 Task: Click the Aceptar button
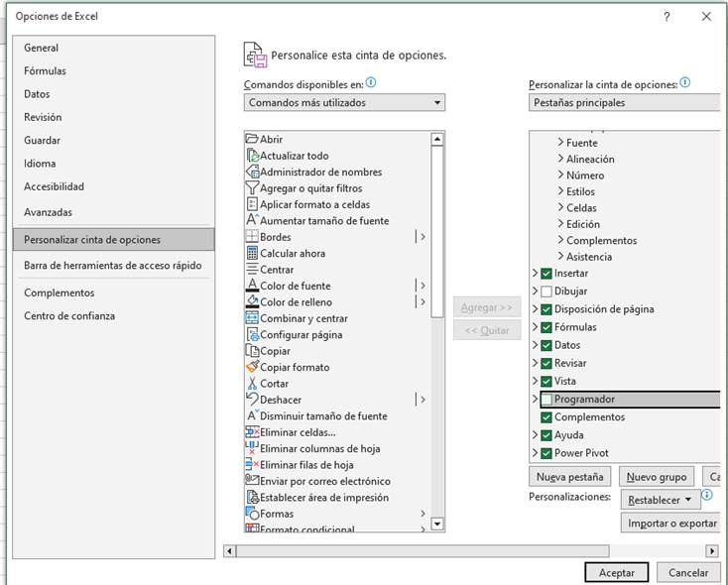click(x=616, y=572)
